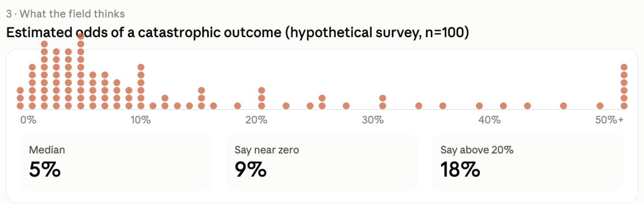Click the 5% median value

pos(45,170)
